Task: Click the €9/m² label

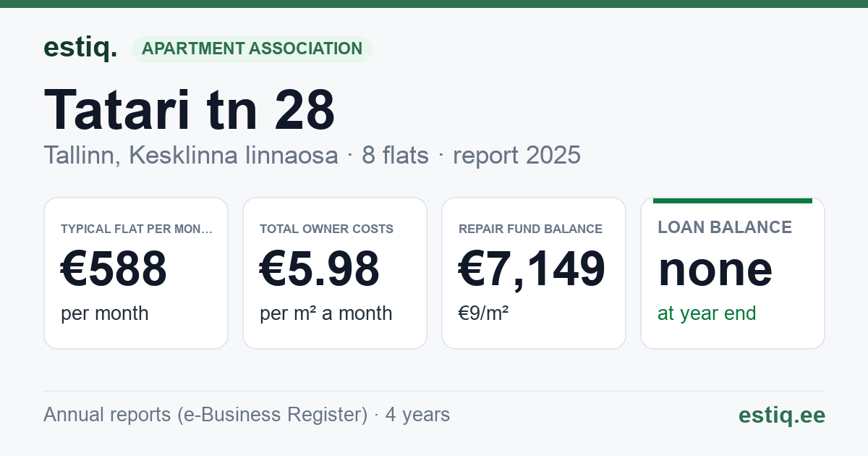Action: [484, 313]
